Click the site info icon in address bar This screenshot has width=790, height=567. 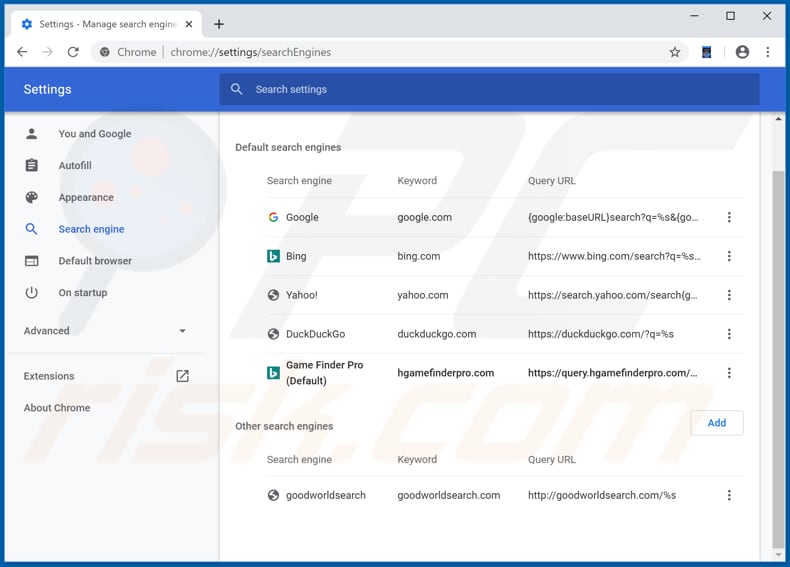pyautogui.click(x=104, y=52)
